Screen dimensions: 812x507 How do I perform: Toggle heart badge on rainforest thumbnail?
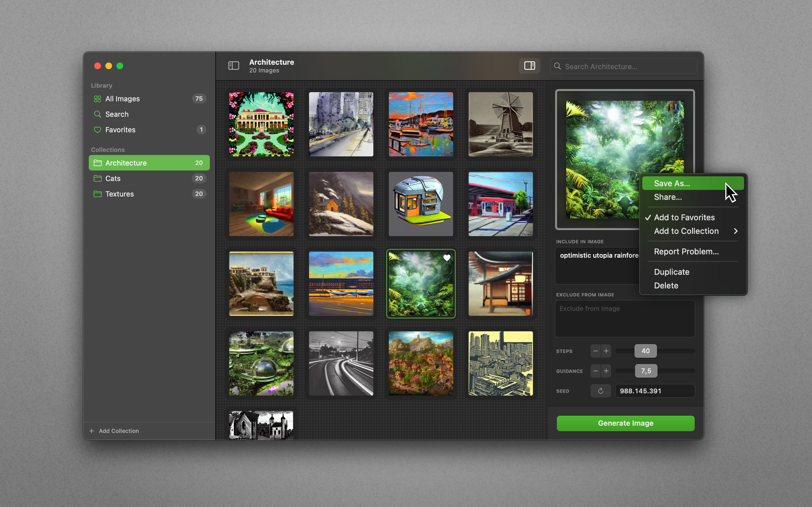pos(447,258)
